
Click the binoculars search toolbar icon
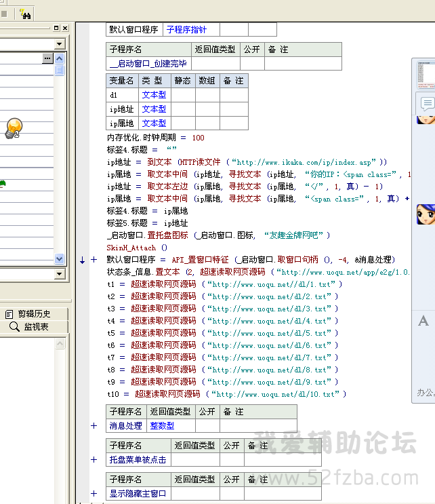24,14
